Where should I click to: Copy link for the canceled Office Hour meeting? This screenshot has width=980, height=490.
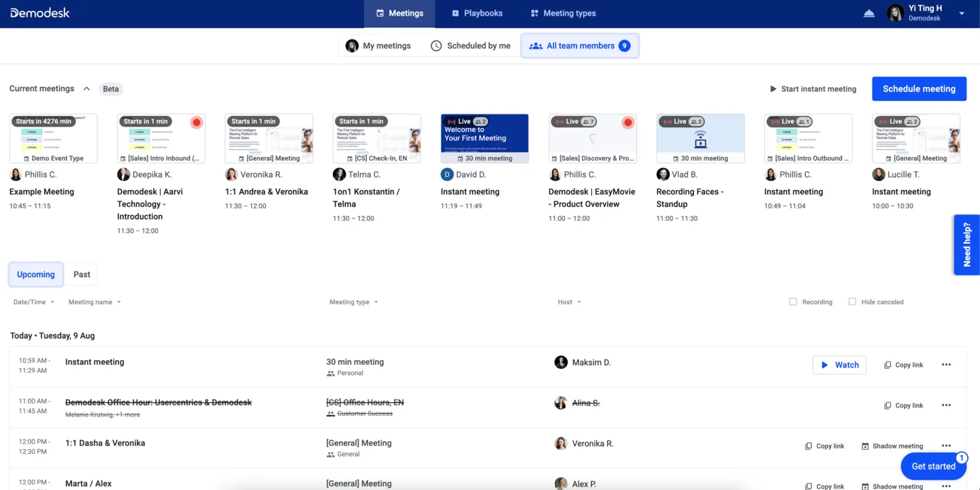pos(903,406)
